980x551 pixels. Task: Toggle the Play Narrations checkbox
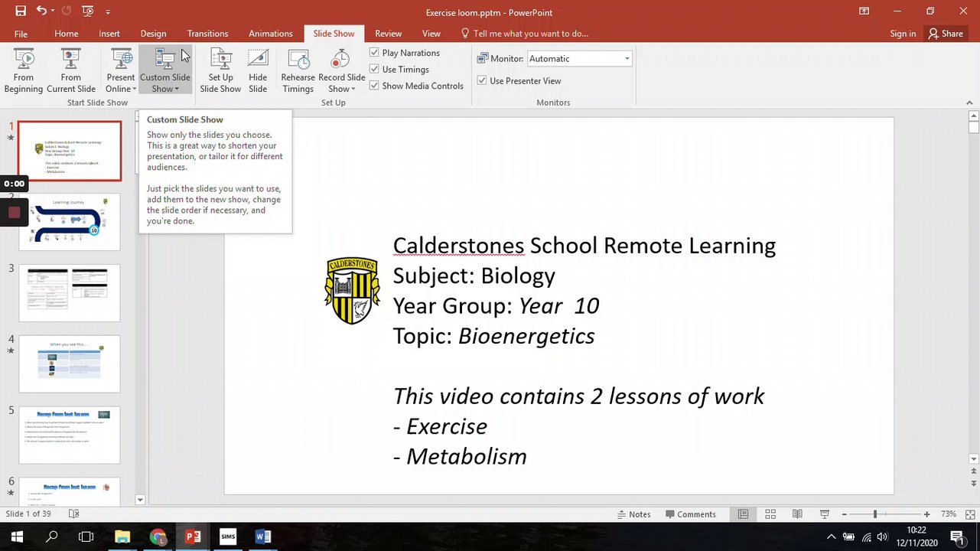[374, 53]
